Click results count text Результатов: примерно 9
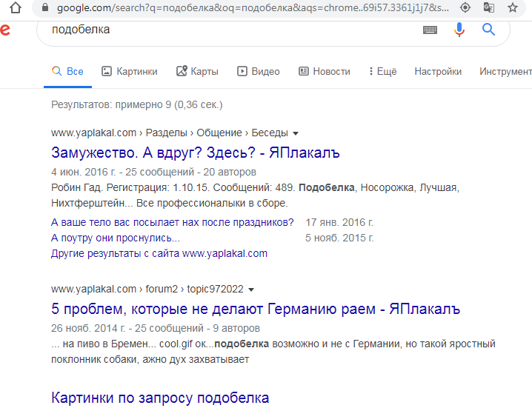532x408 pixels. (137, 105)
